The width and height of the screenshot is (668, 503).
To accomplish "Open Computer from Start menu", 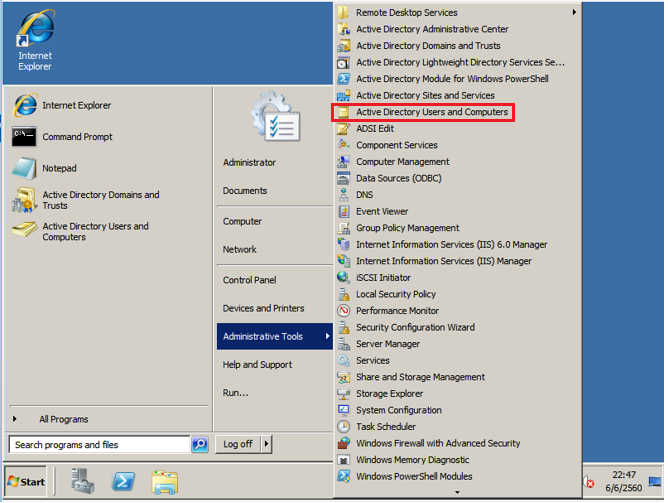I will click(242, 221).
